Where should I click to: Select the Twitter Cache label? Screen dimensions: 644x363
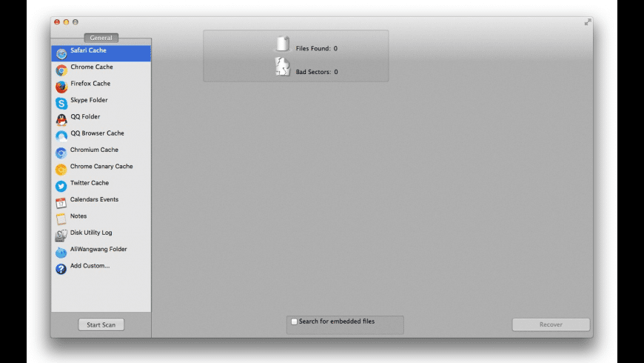(90, 182)
